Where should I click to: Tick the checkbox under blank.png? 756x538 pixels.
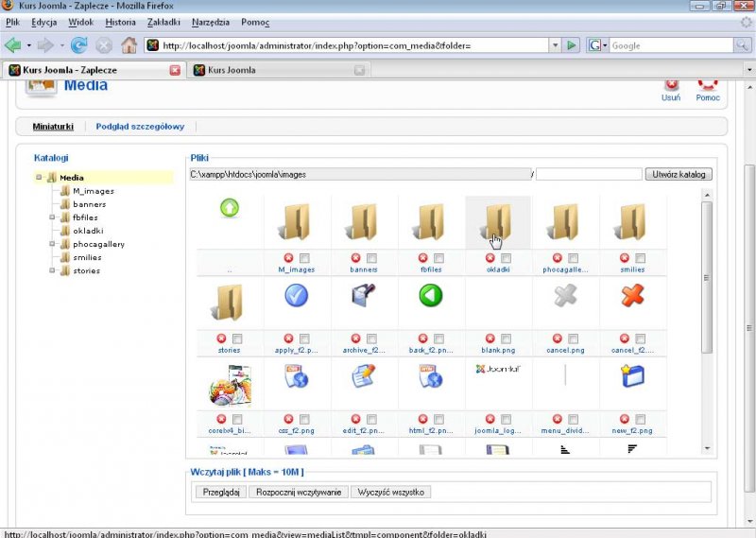pyautogui.click(x=507, y=338)
